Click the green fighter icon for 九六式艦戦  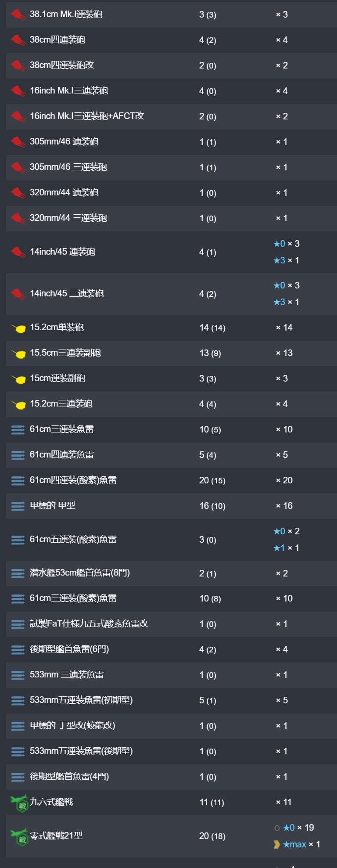coord(19,803)
